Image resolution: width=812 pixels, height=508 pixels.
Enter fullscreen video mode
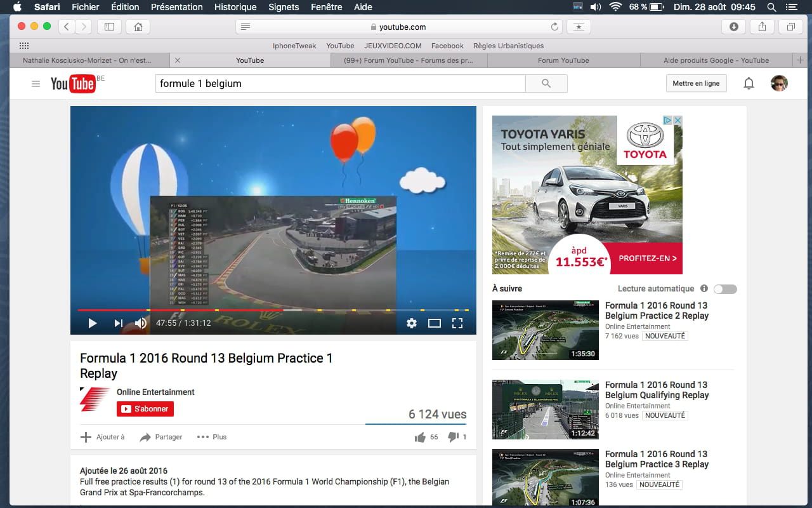457,323
